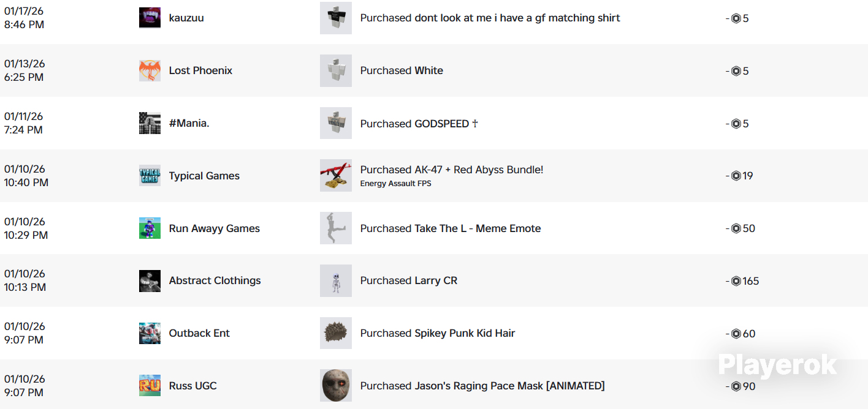Screen dimensions: 868x409
Task: Open the Larry CR skeleton thumbnail
Action: tap(336, 280)
